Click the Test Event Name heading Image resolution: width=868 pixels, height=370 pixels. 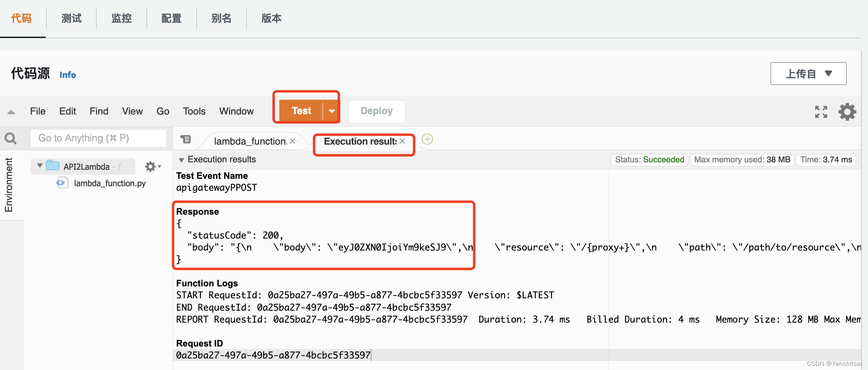pos(212,176)
